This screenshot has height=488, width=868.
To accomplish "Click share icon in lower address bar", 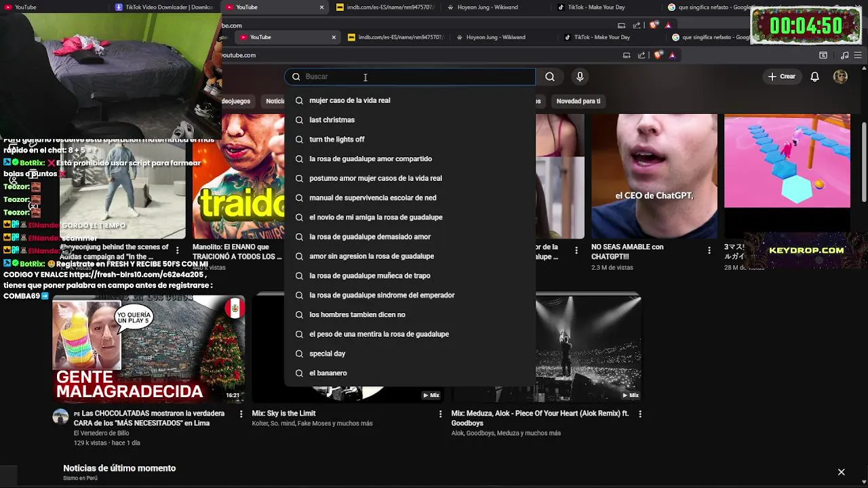I will (642, 55).
